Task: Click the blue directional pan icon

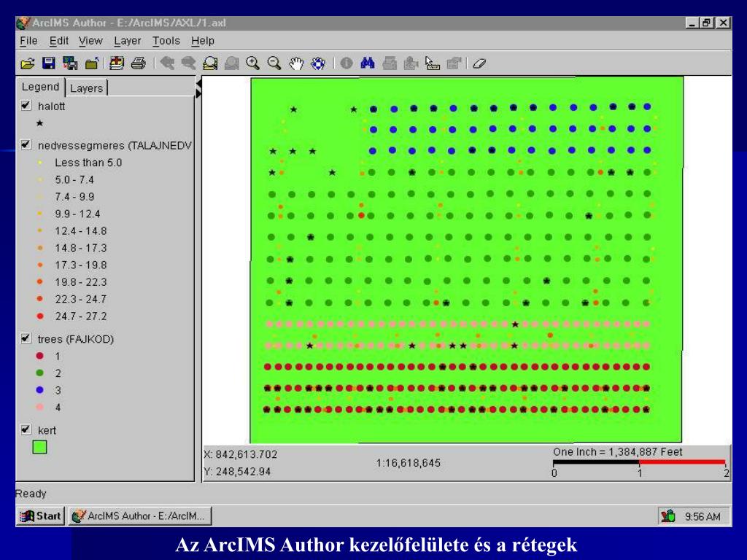Action: pyautogui.click(x=318, y=63)
